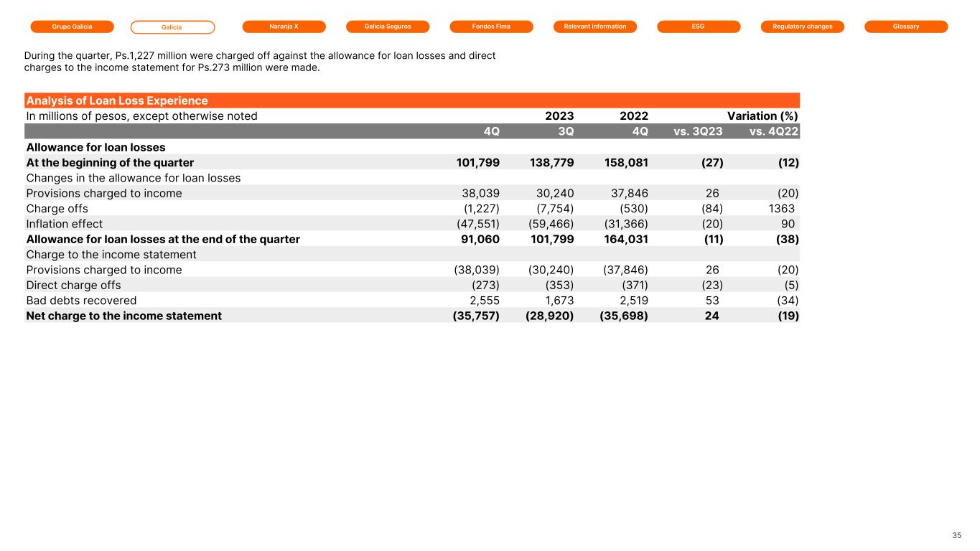Image resolution: width=980 pixels, height=551 pixels.
Task: Go to the Naranja X section
Action: pyautogui.click(x=284, y=27)
